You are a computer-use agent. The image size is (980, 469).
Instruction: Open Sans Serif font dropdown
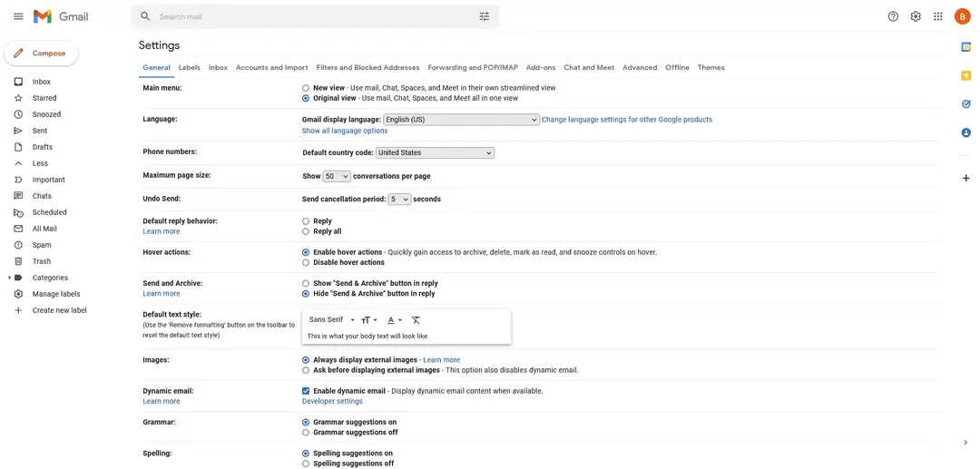pyautogui.click(x=332, y=319)
